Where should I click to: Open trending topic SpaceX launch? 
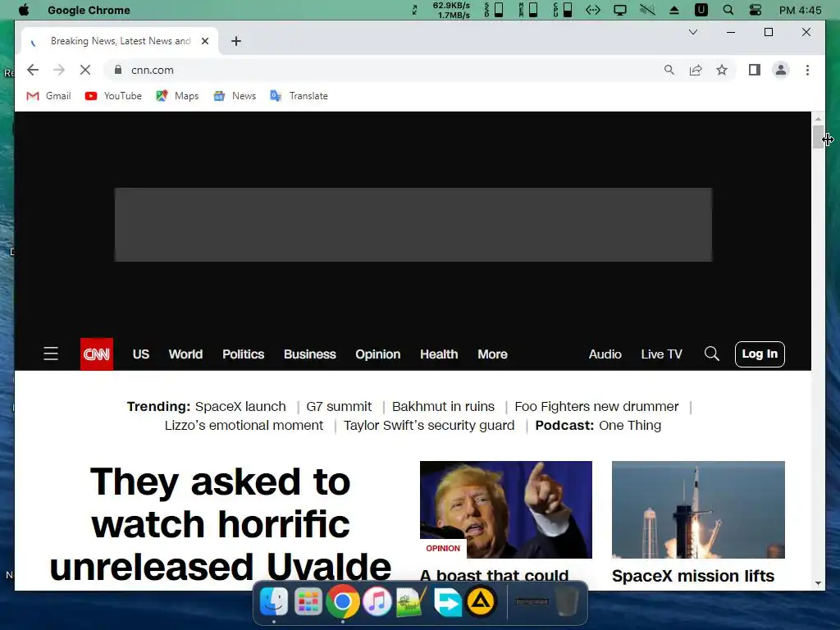240,407
